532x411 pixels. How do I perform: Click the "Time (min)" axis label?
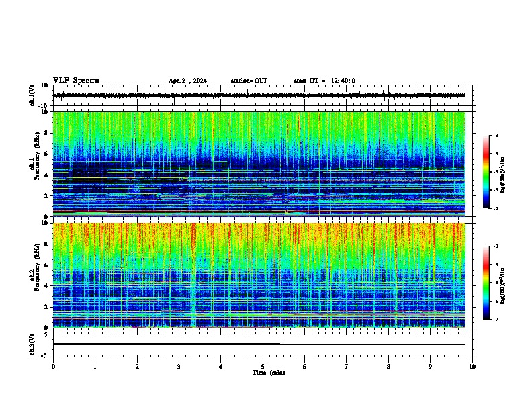coord(269,373)
